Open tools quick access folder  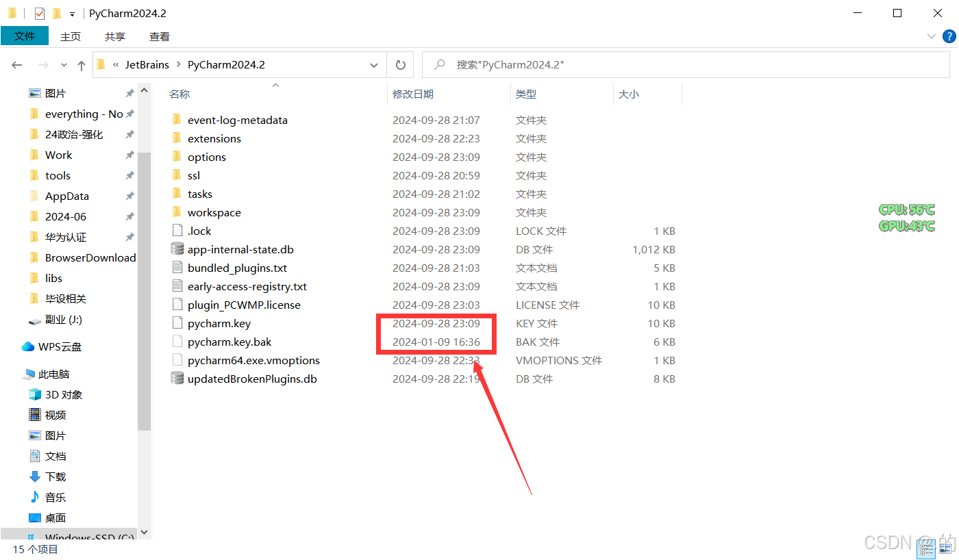[x=58, y=175]
